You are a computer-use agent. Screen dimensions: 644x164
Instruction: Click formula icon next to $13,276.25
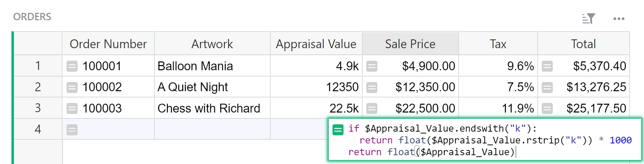tap(547, 88)
